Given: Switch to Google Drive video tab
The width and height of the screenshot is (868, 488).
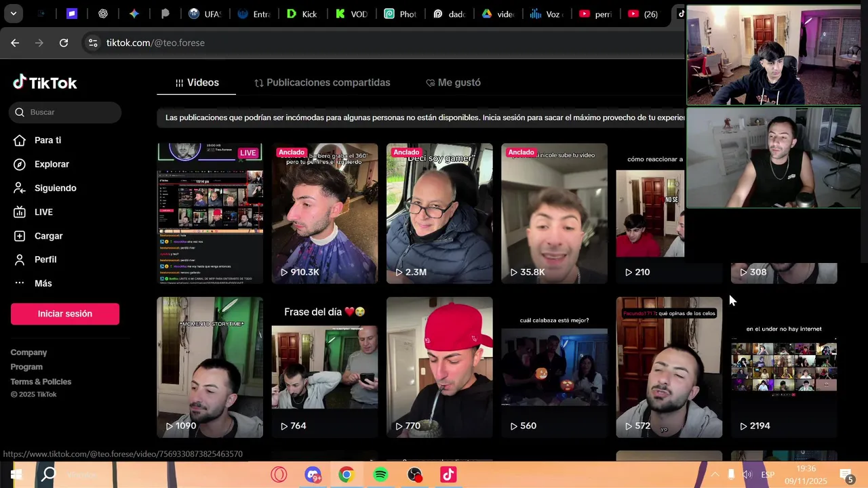Looking at the screenshot, I should pos(498,14).
